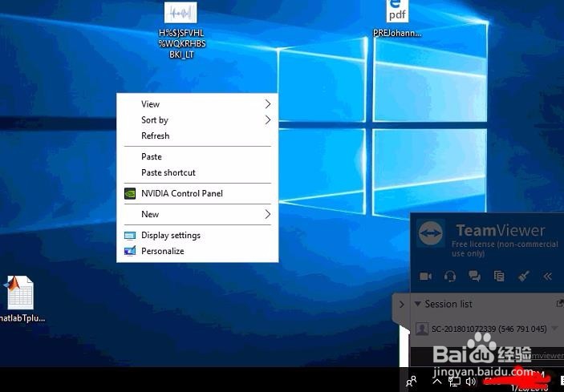Select session SC-201801072339 in Session list

point(489,329)
